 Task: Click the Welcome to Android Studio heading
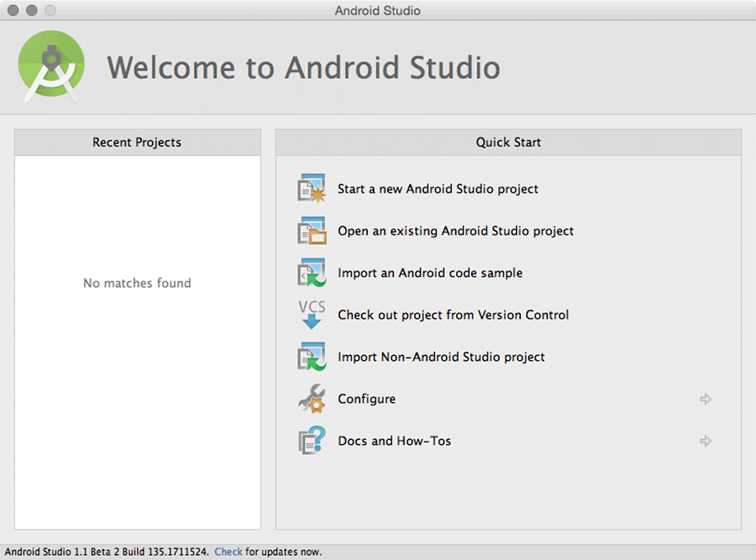pyautogui.click(x=303, y=67)
